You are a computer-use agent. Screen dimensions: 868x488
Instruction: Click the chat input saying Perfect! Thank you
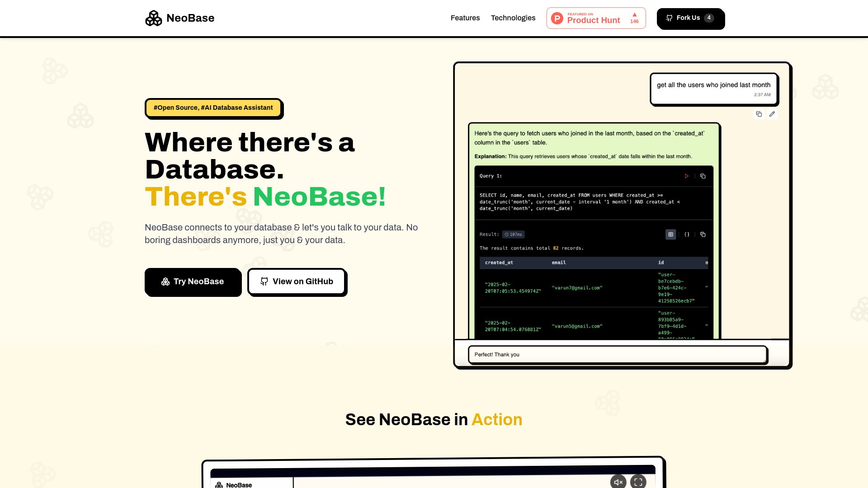617,355
